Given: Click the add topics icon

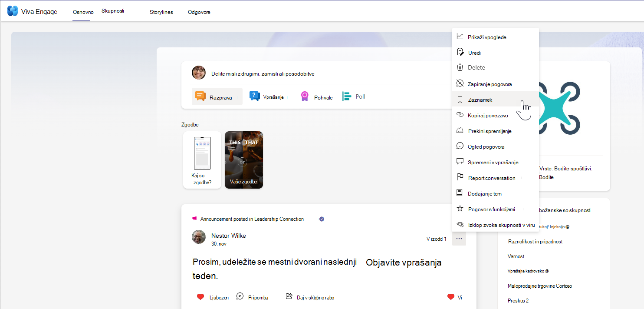Looking at the screenshot, I should pos(460,193).
